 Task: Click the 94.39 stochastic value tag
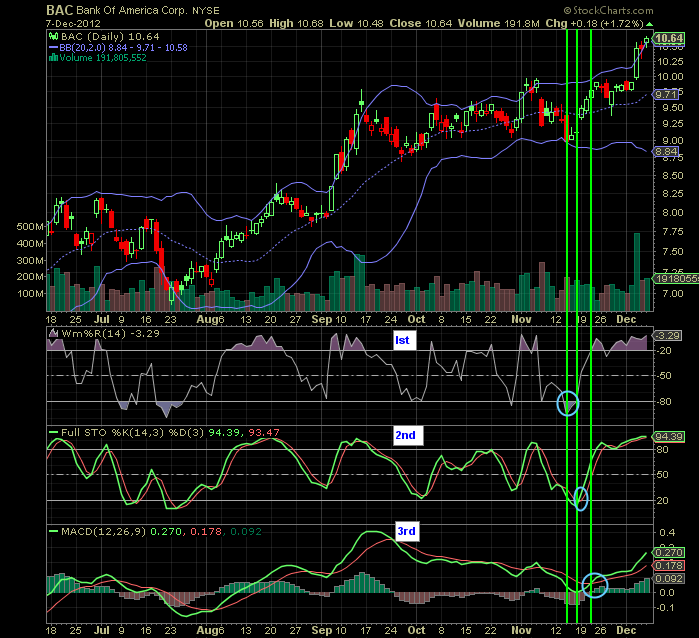pos(669,436)
